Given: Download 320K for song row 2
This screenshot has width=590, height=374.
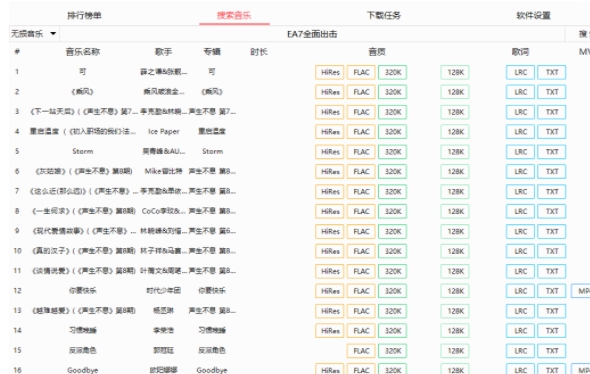Looking at the screenshot, I should (x=392, y=92).
